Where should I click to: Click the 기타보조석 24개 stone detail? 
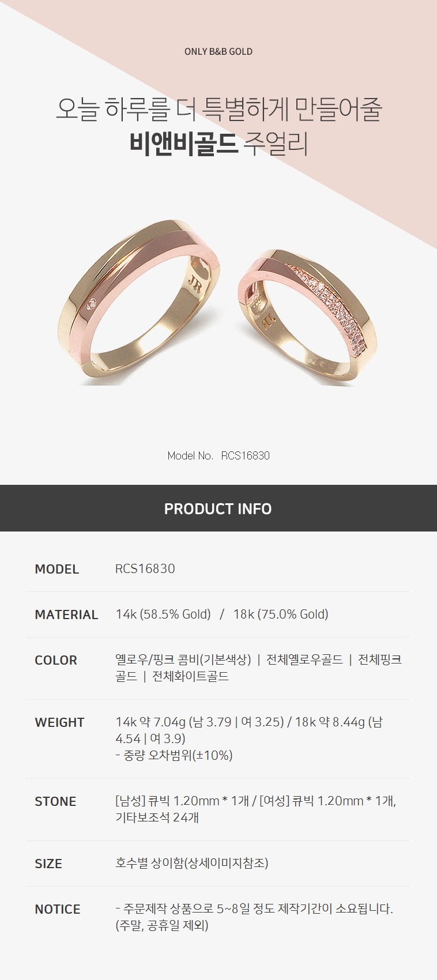click(x=157, y=817)
